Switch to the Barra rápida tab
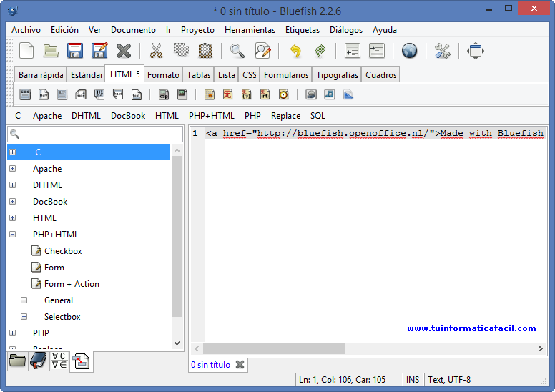The height and width of the screenshot is (392, 555). tap(41, 74)
